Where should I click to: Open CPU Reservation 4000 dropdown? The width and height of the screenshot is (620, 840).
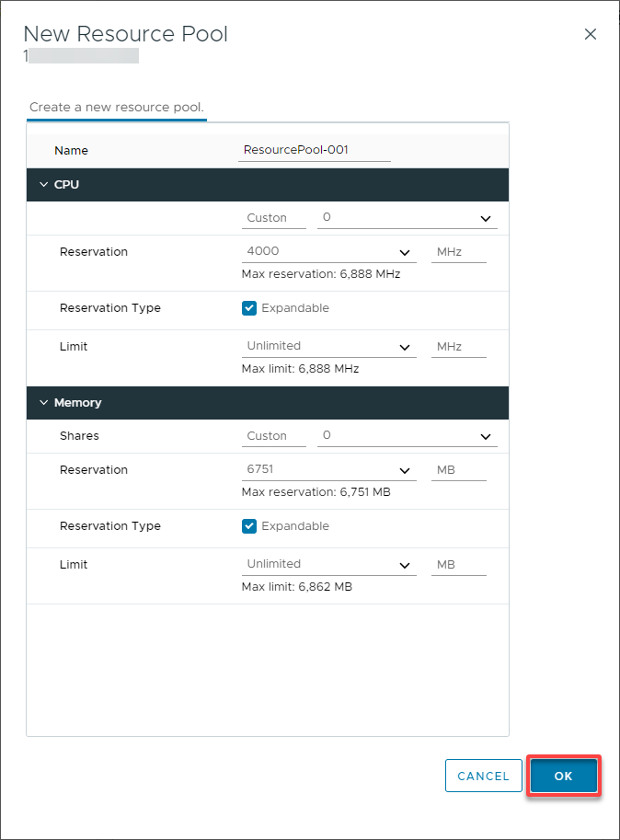click(x=328, y=252)
